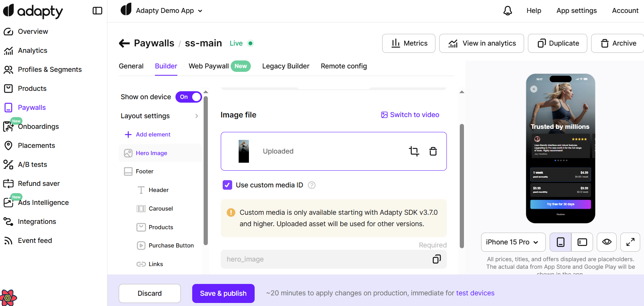Click the back arrow to Paywalls
Screen dimensions: 644x306
tap(124, 43)
